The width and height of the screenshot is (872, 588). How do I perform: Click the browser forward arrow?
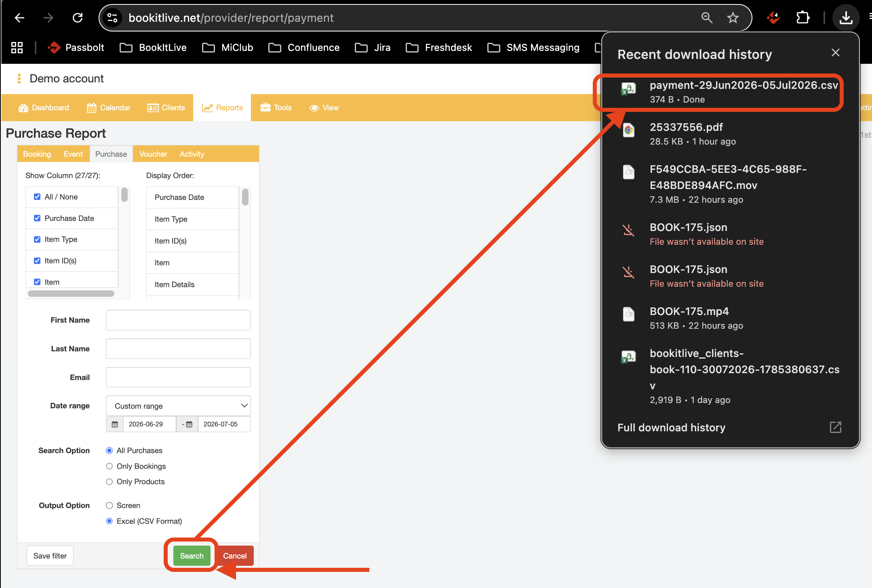tap(48, 18)
